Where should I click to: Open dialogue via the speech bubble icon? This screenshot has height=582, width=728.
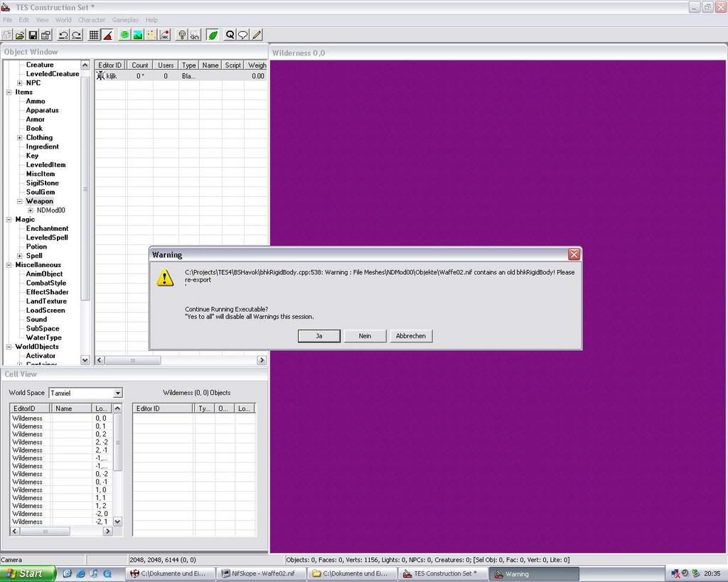(243, 35)
